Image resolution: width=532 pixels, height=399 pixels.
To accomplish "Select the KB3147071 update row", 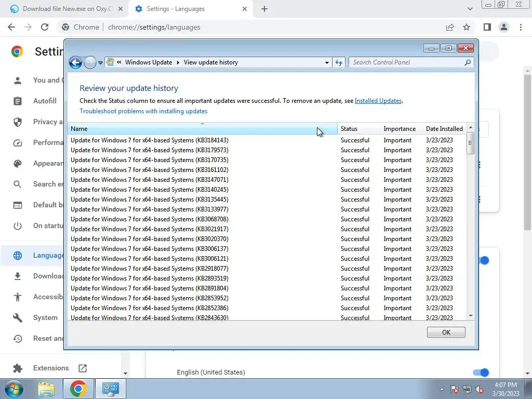I will (267, 179).
